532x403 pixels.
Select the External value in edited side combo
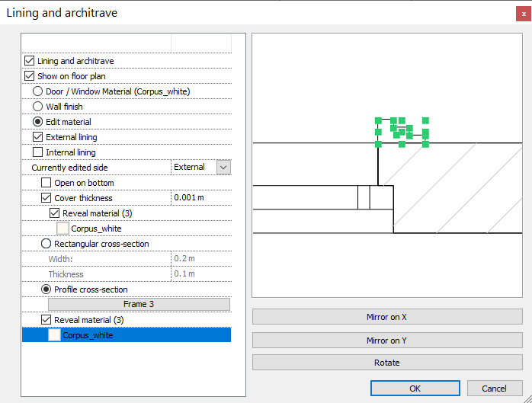[x=189, y=167]
